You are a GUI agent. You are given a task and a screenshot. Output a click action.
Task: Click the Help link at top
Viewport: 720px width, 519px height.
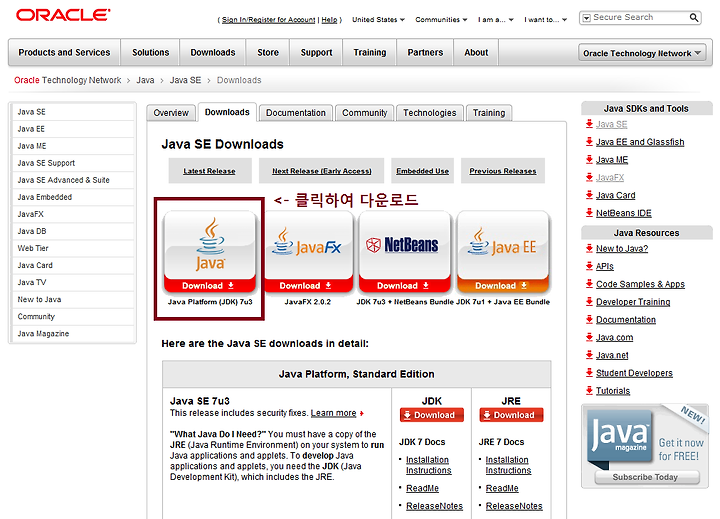click(329, 20)
